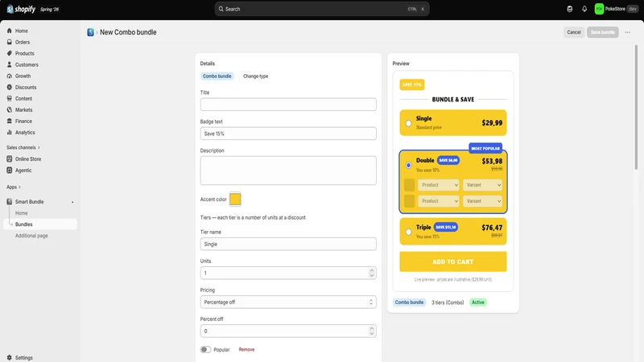Image resolution: width=644 pixels, height=362 pixels.
Task: Click the search magnifier icon
Action: (x=221, y=9)
